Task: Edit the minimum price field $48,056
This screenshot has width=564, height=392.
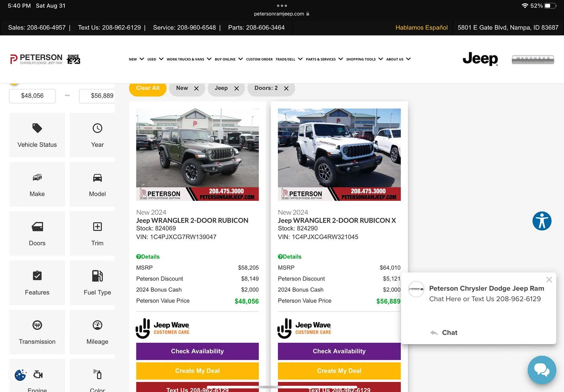Action: click(x=32, y=96)
